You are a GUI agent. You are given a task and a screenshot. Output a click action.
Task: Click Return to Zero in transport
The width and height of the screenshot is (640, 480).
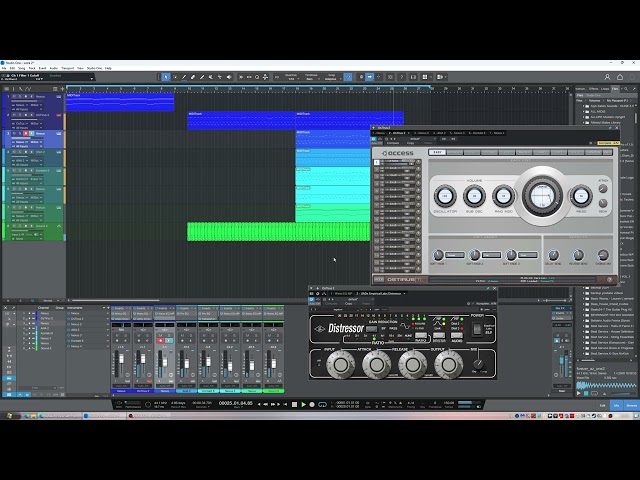[x=285, y=404]
